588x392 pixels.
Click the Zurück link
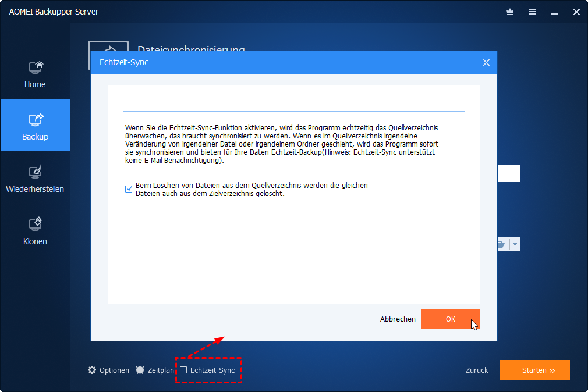(477, 370)
